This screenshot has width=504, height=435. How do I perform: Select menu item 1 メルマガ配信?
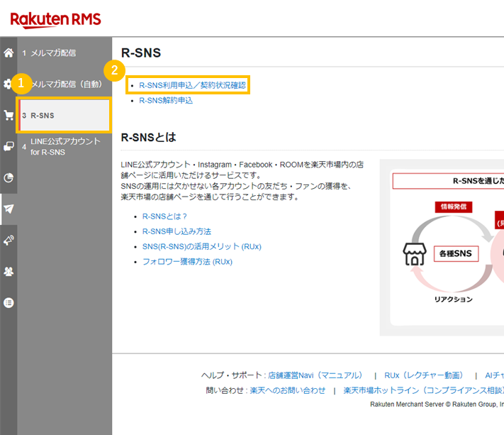[53, 53]
